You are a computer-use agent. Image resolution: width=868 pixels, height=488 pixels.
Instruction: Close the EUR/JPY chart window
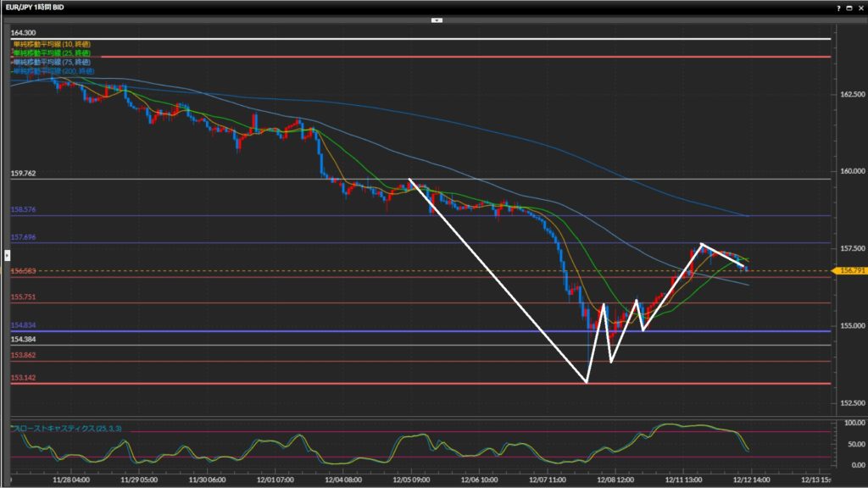point(860,7)
